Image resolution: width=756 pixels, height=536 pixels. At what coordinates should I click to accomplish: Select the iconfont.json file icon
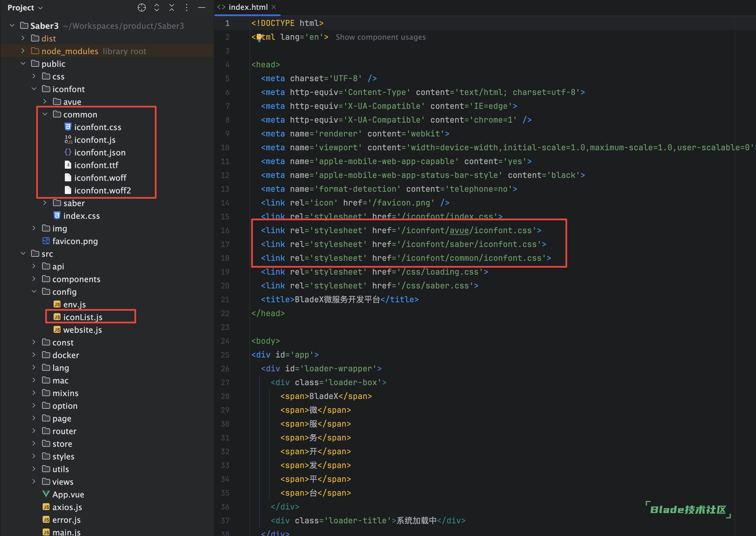[x=68, y=152]
